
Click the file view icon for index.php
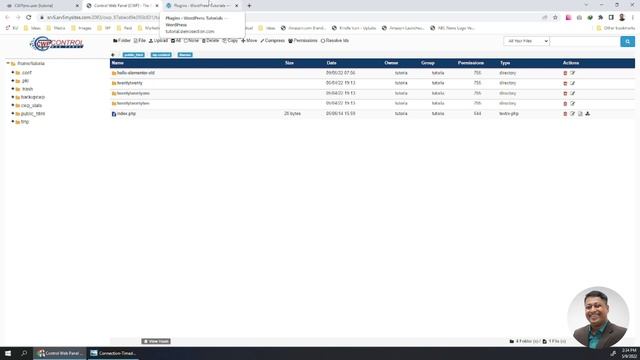point(580,114)
